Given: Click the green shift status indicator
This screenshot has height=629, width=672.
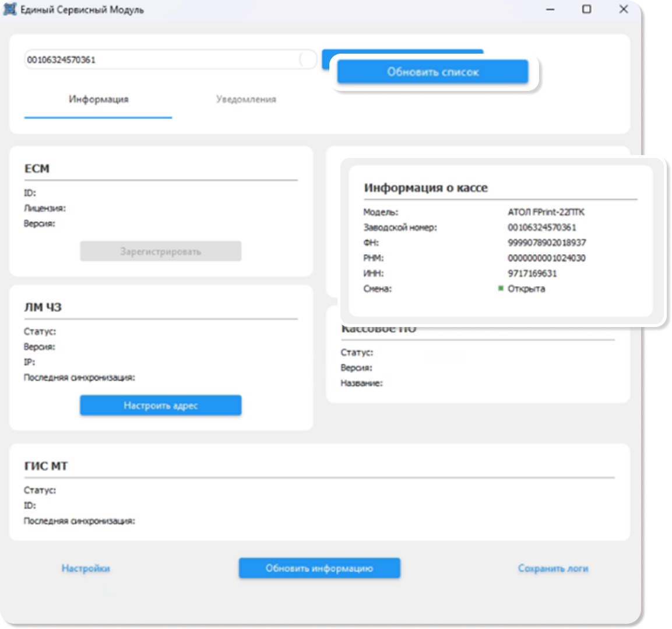Looking at the screenshot, I should (501, 289).
